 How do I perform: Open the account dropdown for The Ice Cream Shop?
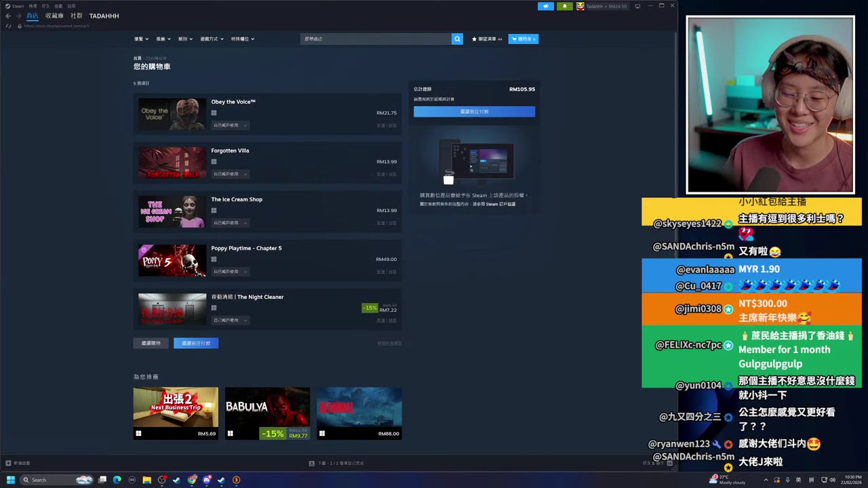(x=230, y=223)
